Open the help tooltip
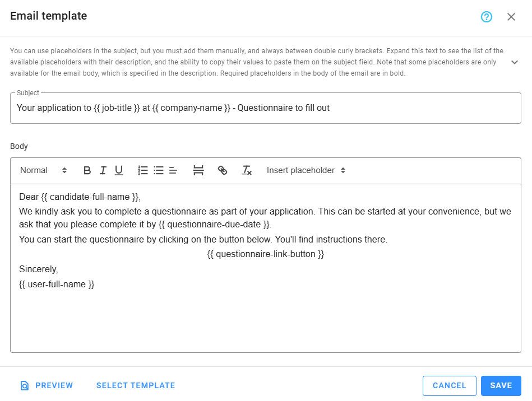The image size is (532, 401). 485,17
